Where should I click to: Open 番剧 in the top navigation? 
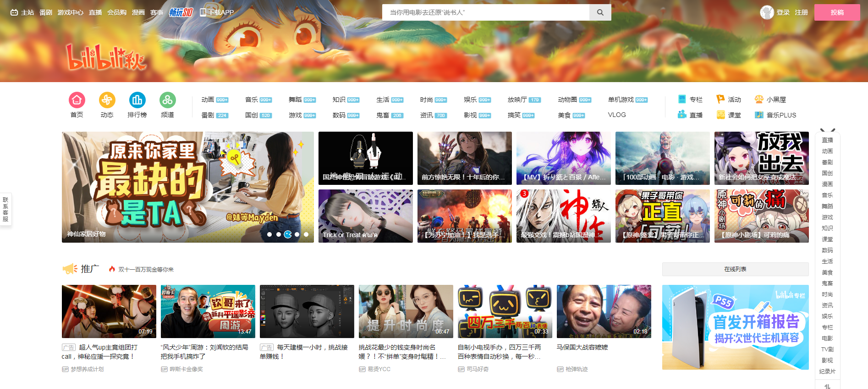[46, 12]
